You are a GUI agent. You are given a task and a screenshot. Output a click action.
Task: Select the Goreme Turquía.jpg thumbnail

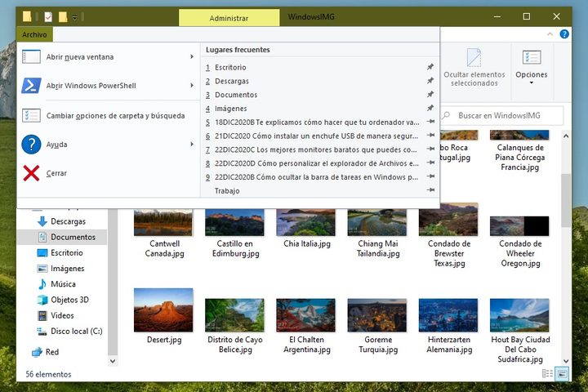coord(377,315)
